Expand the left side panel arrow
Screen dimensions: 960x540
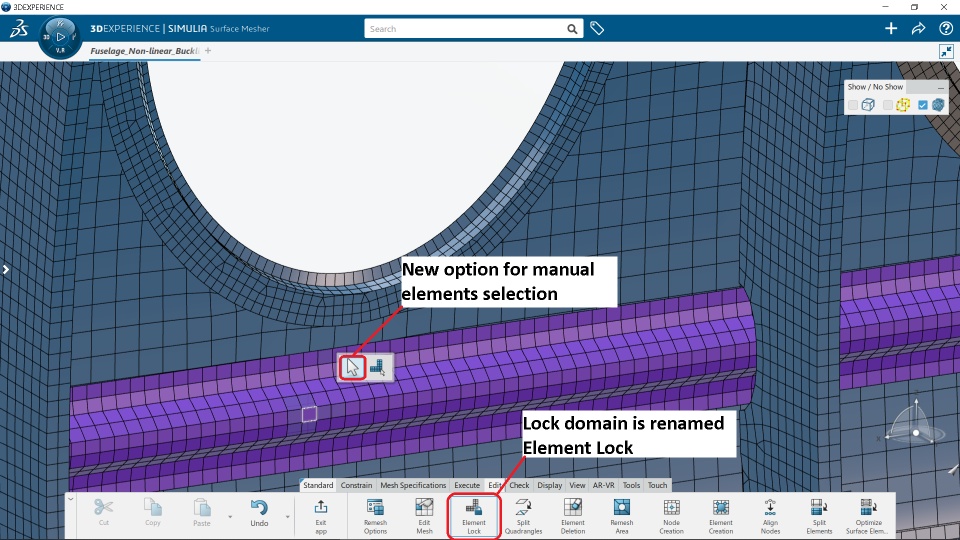(x=6, y=269)
